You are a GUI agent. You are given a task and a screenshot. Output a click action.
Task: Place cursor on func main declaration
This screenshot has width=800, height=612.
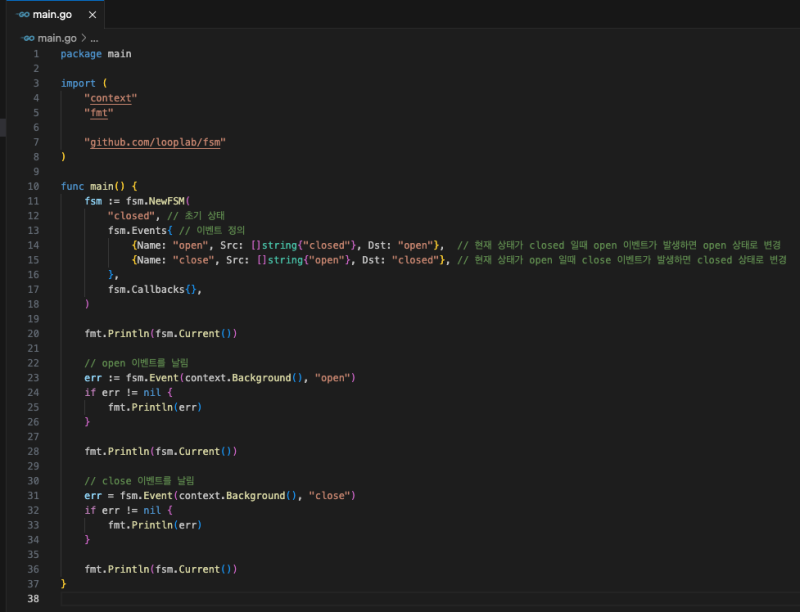[x=98, y=187]
